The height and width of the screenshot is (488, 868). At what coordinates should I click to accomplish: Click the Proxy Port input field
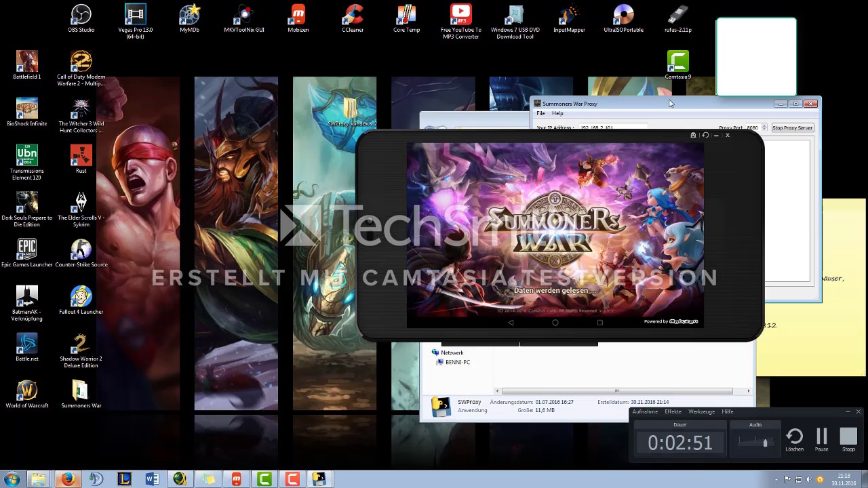753,127
